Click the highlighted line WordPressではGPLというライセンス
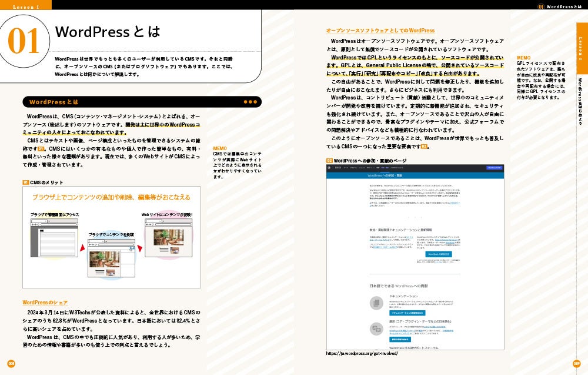Viewport: 588px width, 375px height. tap(417, 58)
